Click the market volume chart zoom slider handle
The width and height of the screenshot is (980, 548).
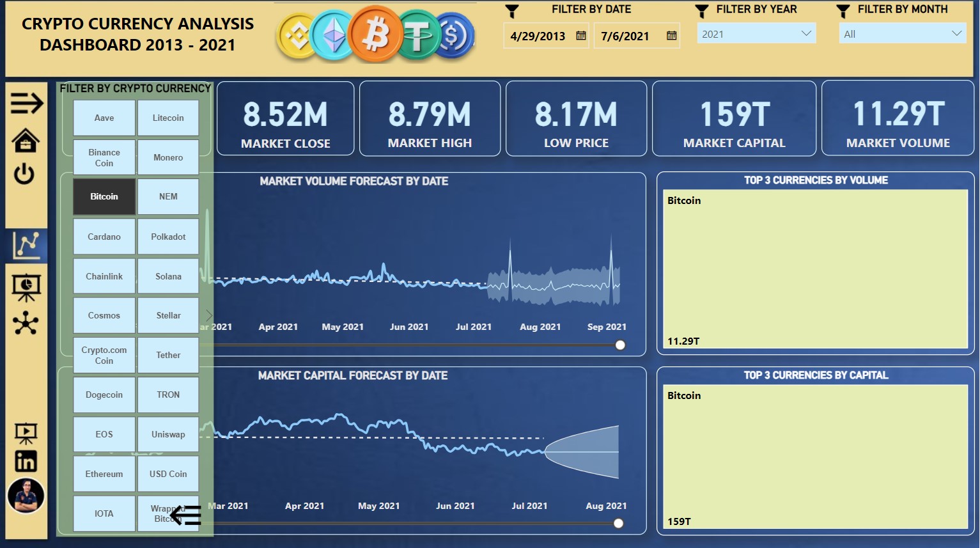tap(620, 345)
